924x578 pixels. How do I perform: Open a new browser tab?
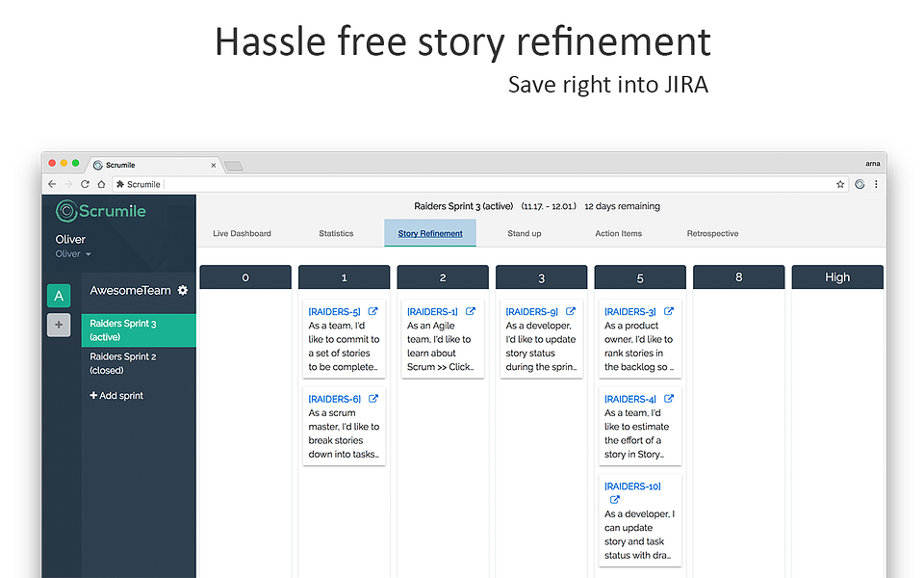point(234,166)
